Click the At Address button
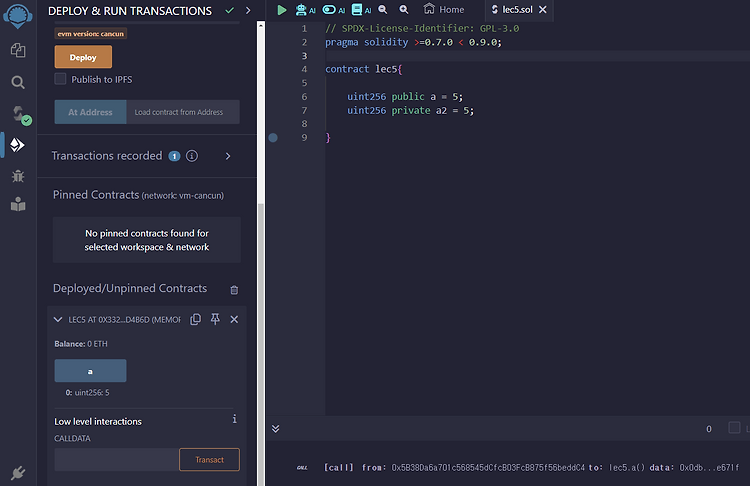The height and width of the screenshot is (486, 750). 90,112
